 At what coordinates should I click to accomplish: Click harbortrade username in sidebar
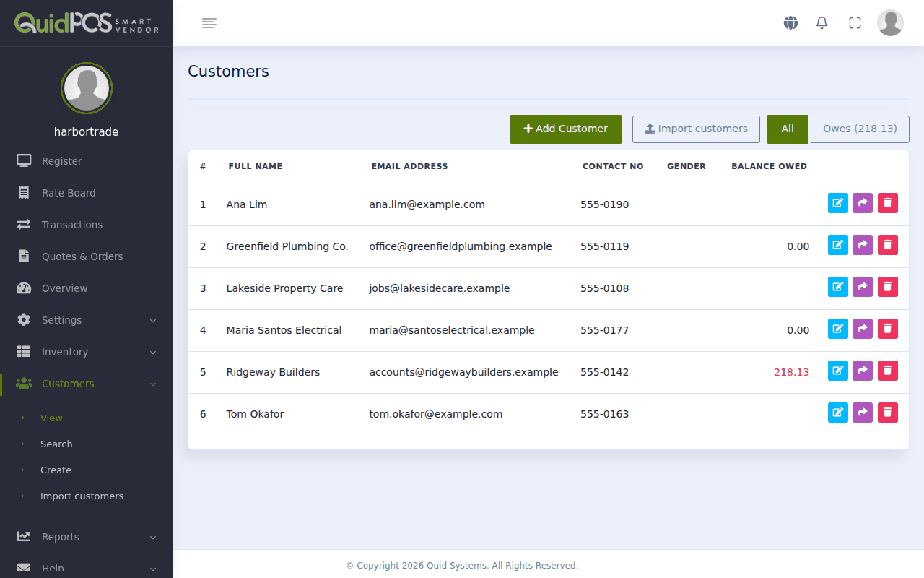pos(87,131)
